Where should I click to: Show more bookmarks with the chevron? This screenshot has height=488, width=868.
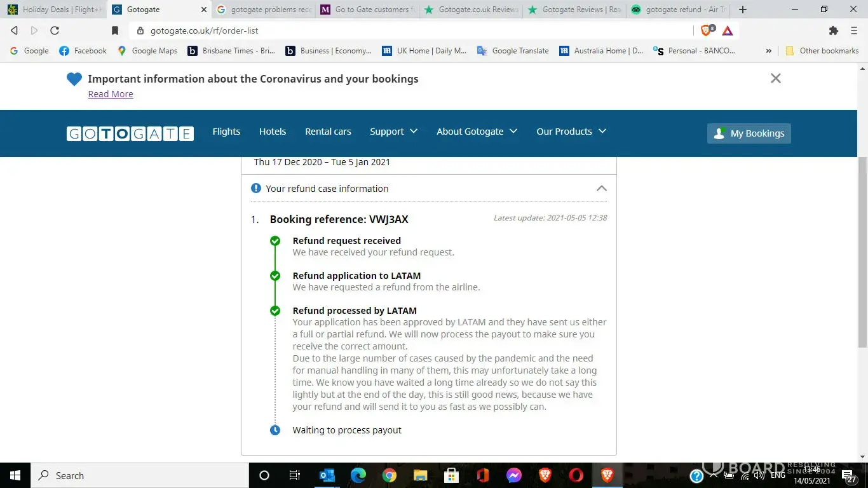[x=768, y=51]
